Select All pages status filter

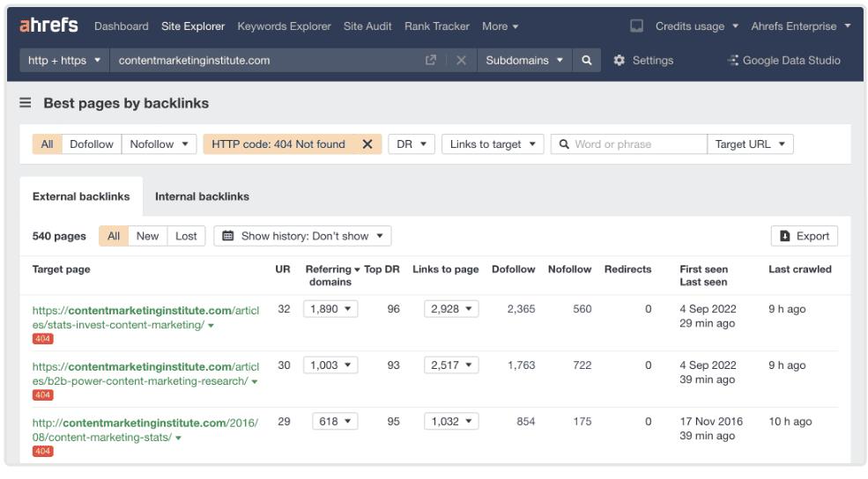click(114, 236)
